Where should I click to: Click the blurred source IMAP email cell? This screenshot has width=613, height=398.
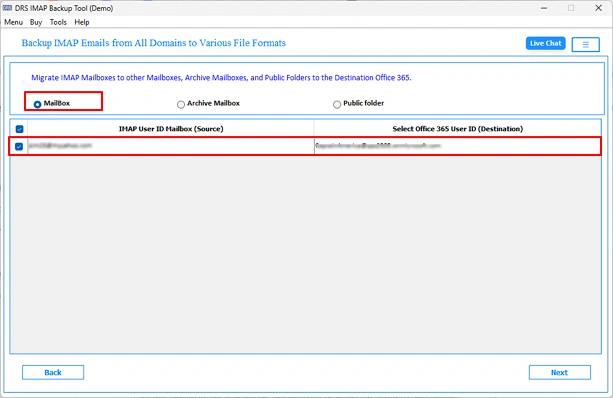pyautogui.click(x=170, y=146)
